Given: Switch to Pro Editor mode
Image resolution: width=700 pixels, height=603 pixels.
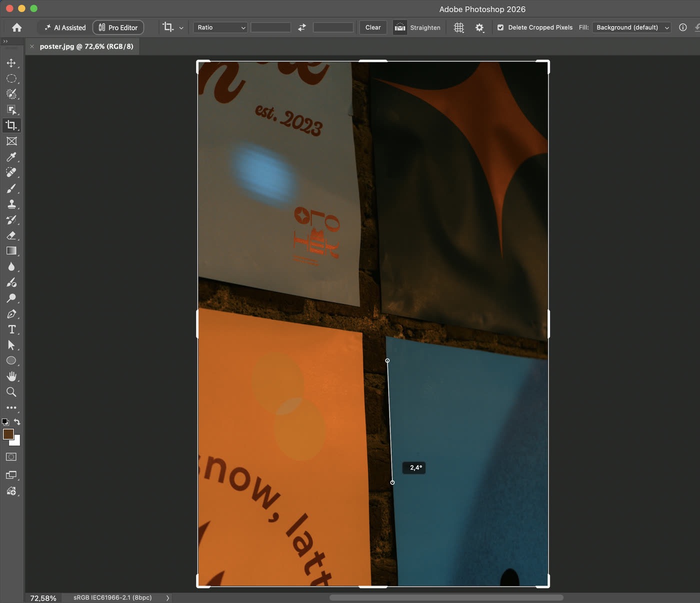Looking at the screenshot, I should coord(118,27).
